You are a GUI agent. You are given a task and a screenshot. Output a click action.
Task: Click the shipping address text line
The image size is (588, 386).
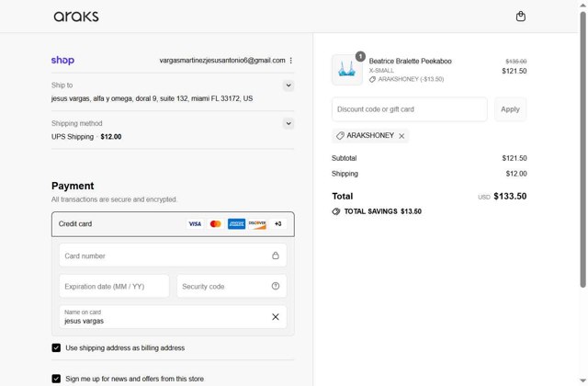tap(152, 98)
